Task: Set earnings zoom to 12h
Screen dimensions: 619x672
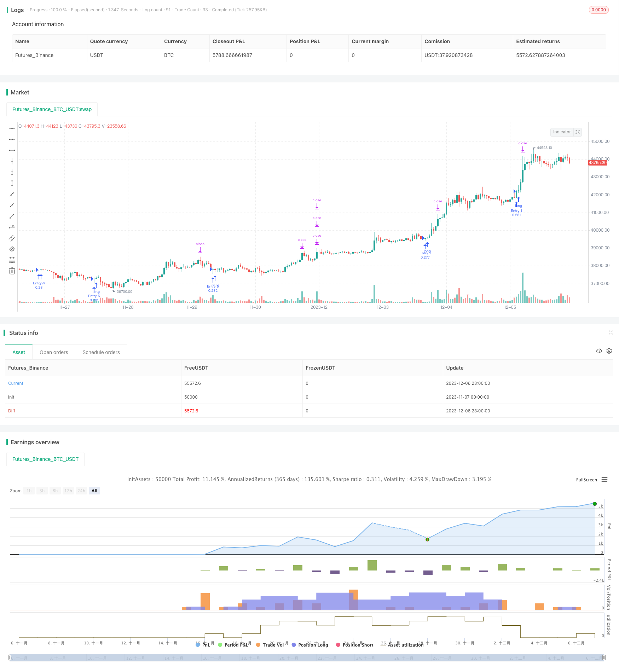Action: [x=68, y=491]
